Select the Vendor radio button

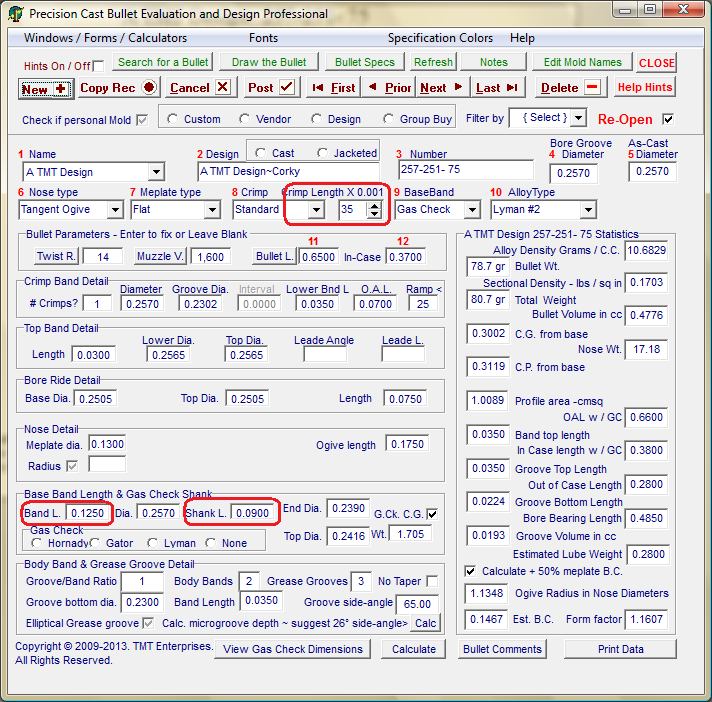246,119
